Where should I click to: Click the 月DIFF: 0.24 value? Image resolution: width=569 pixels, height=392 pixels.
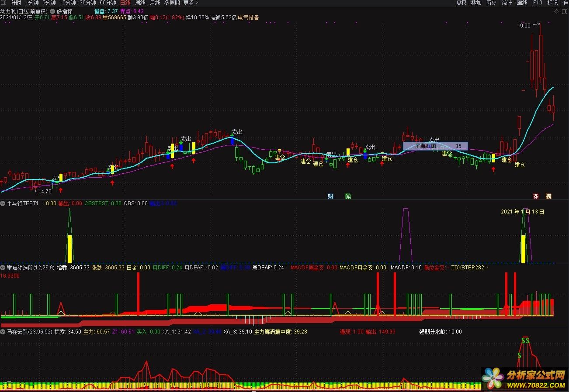[x=167, y=268]
